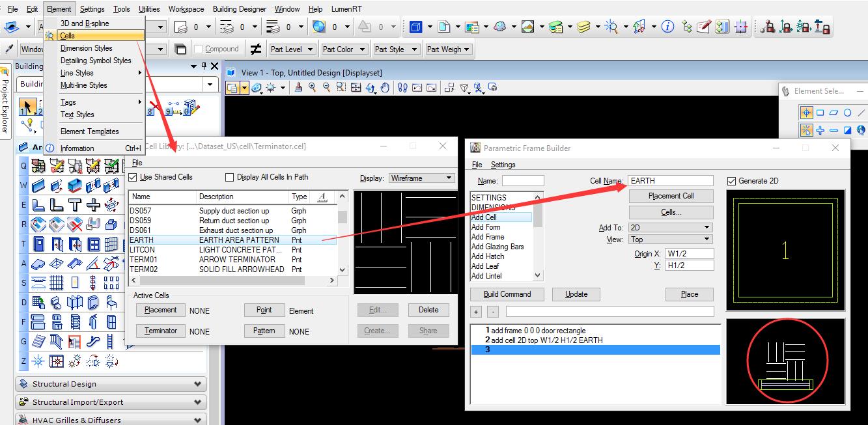
Task: Click the Placement Cell button
Action: (x=671, y=196)
